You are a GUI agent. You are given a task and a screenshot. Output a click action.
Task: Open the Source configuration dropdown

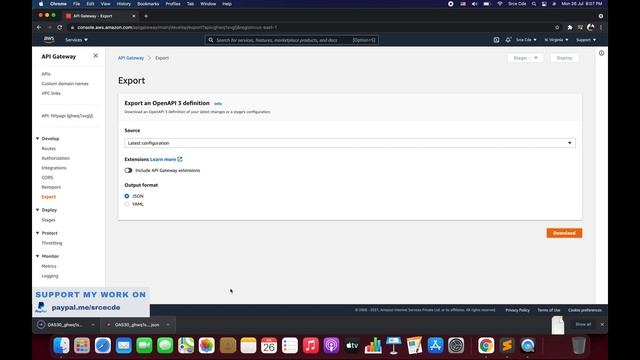click(x=350, y=143)
